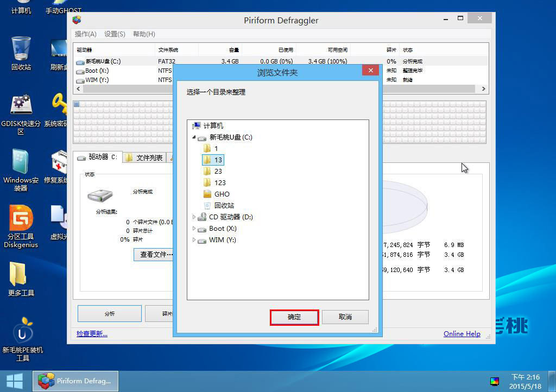Viewport: 556px width, 392px height.
Task: Select the Boot (X:) row in the drive list
Action: point(281,71)
